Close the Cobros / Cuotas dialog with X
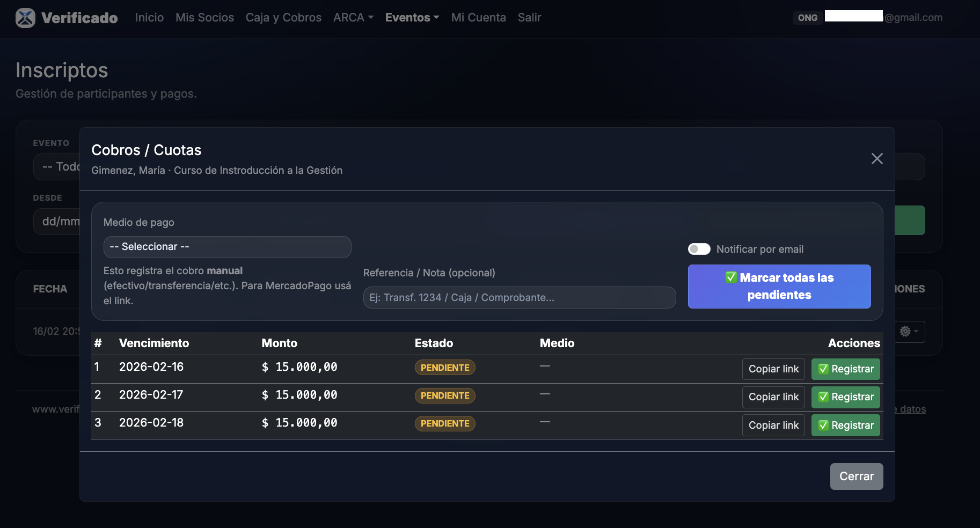This screenshot has width=980, height=528. point(876,159)
